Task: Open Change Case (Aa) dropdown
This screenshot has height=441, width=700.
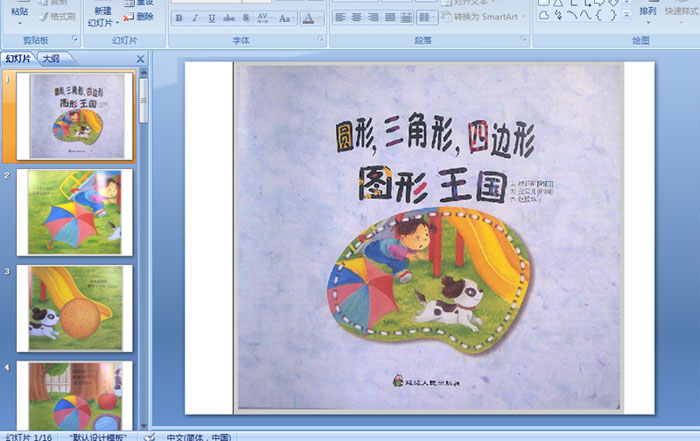Action: 285,18
